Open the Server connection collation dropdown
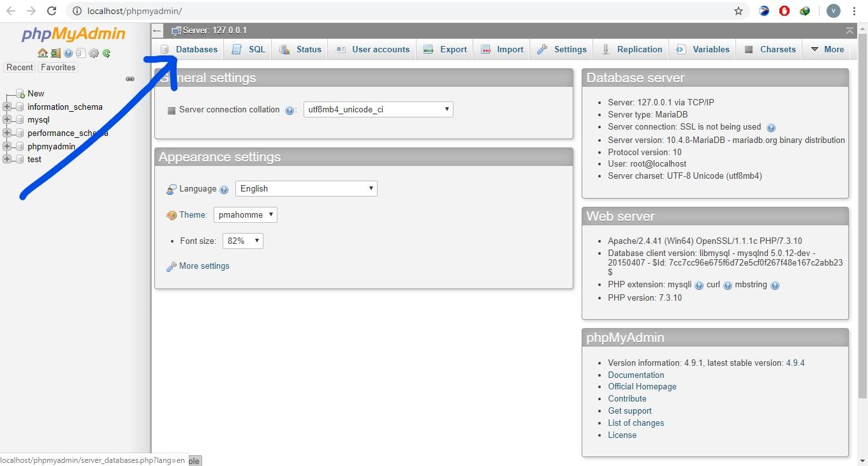The image size is (868, 466). [378, 109]
